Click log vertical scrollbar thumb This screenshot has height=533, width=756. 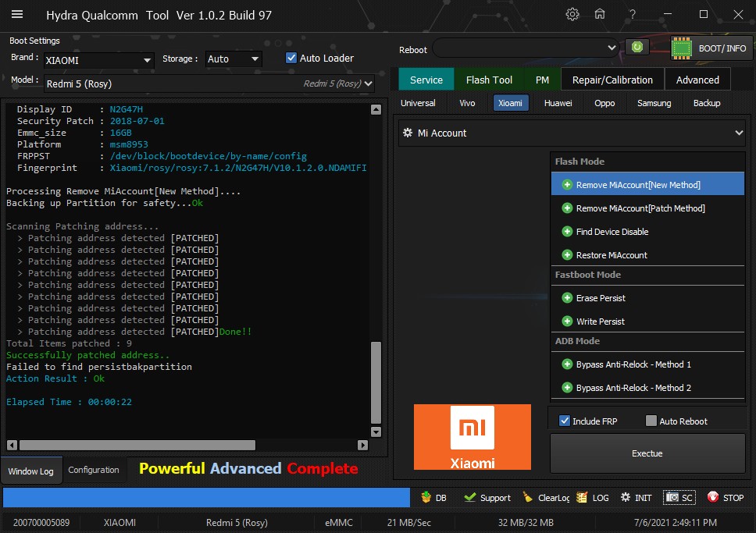(x=376, y=382)
